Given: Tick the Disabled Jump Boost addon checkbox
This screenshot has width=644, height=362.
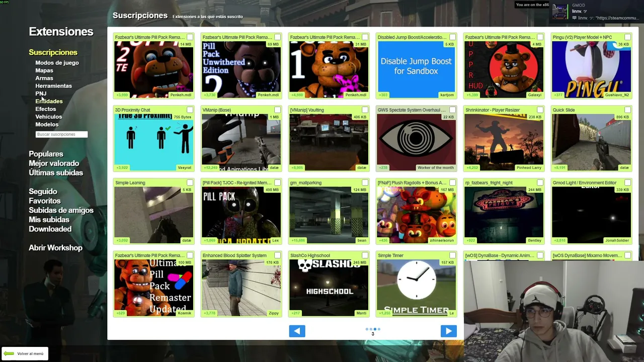Looking at the screenshot, I should [x=453, y=37].
